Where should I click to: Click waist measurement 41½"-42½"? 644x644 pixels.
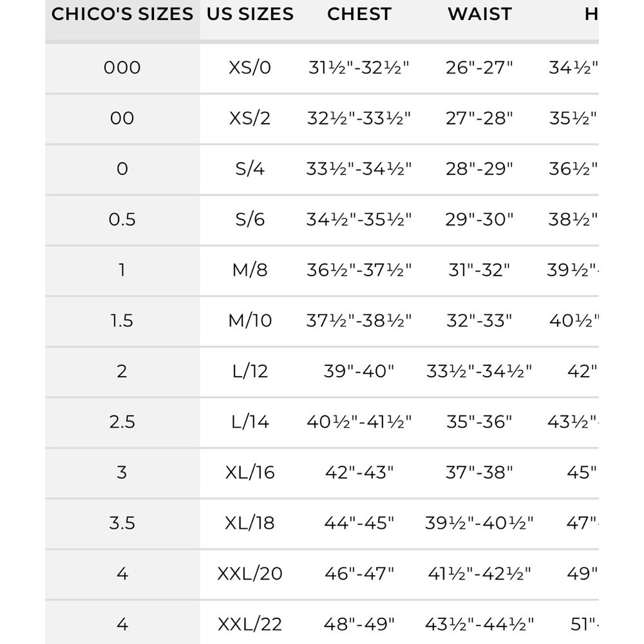pyautogui.click(x=480, y=573)
